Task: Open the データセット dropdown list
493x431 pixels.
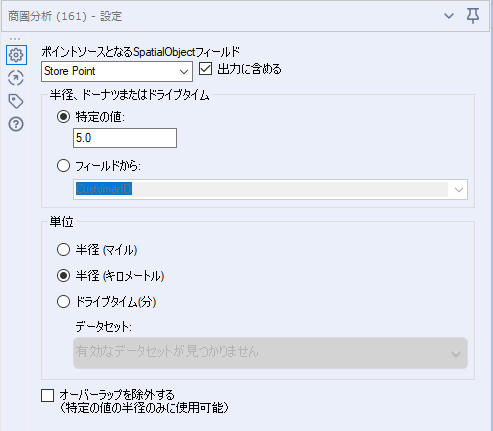Action: click(x=270, y=353)
